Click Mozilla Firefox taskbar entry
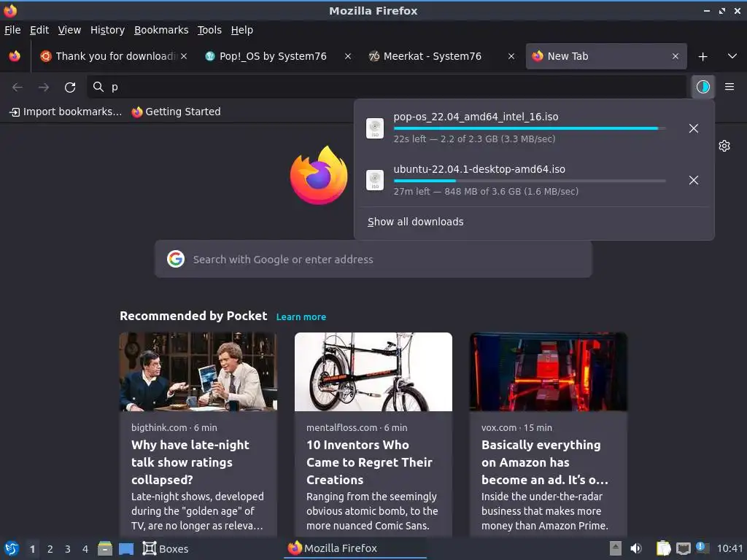 click(x=355, y=548)
